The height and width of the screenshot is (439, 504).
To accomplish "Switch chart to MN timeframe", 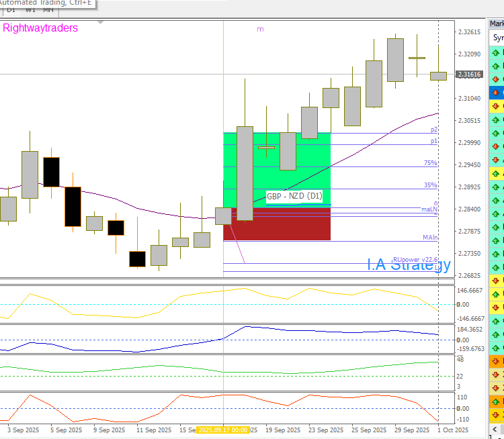I will [48, 9].
